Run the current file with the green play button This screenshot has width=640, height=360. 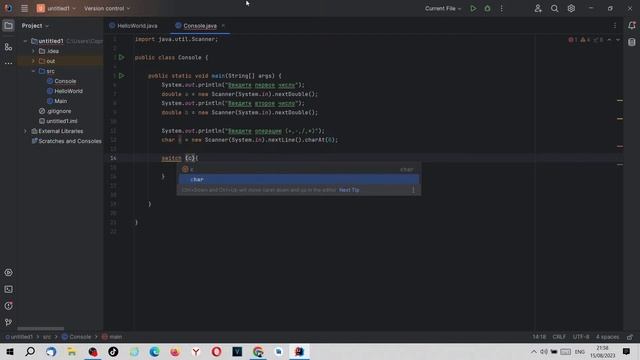click(x=473, y=8)
